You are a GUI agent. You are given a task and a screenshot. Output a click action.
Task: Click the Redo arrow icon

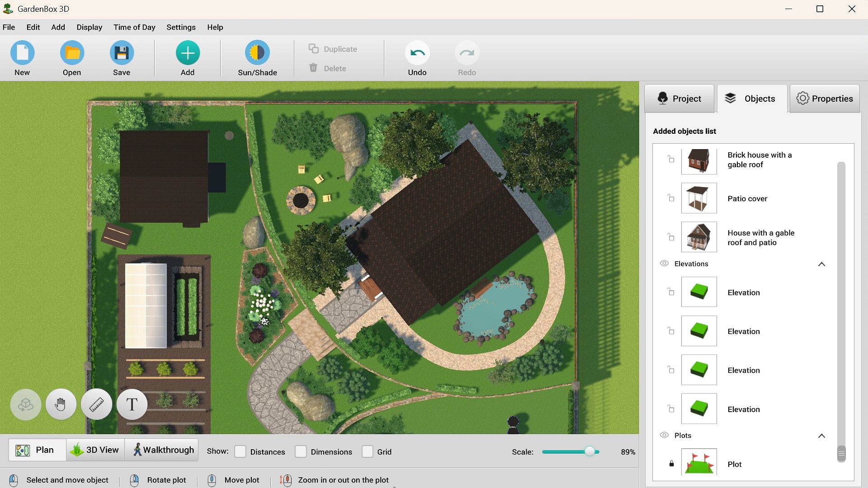pyautogui.click(x=467, y=53)
